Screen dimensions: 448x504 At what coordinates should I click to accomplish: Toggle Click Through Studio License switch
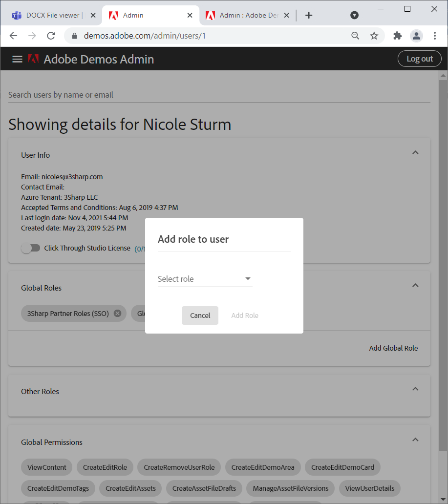[31, 248]
